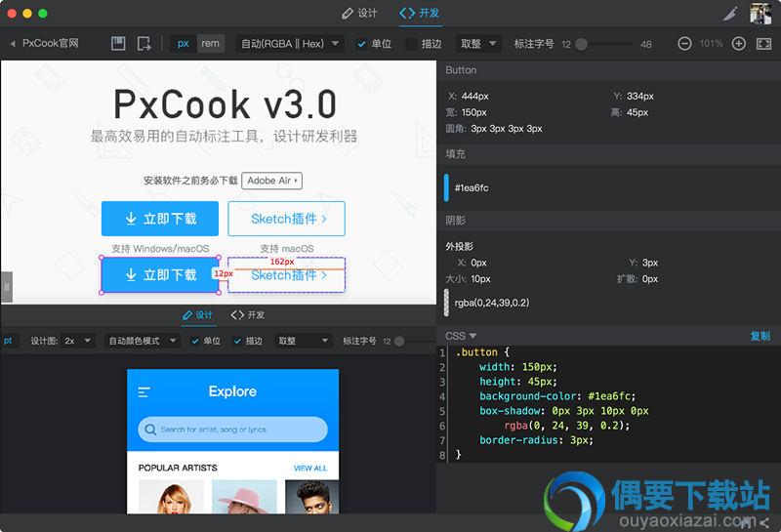Open the user avatar profile
The height and width of the screenshot is (532, 781).
[x=760, y=14]
